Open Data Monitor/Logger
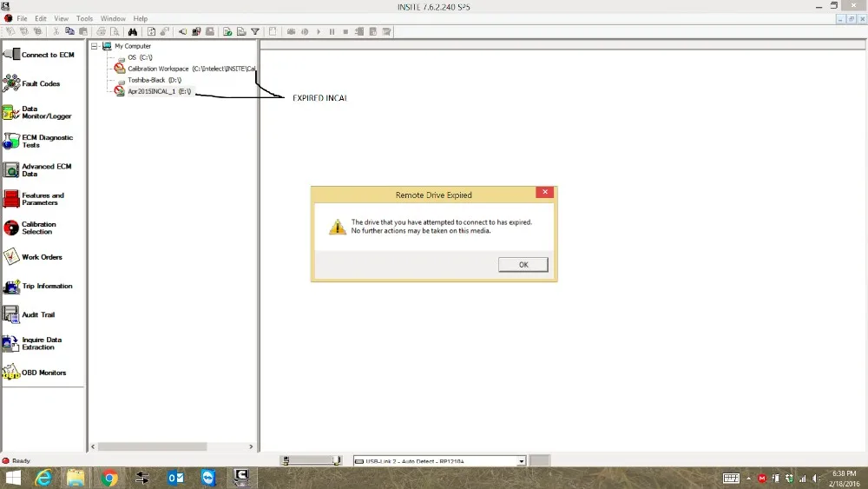This screenshot has width=868, height=489. pos(37,112)
